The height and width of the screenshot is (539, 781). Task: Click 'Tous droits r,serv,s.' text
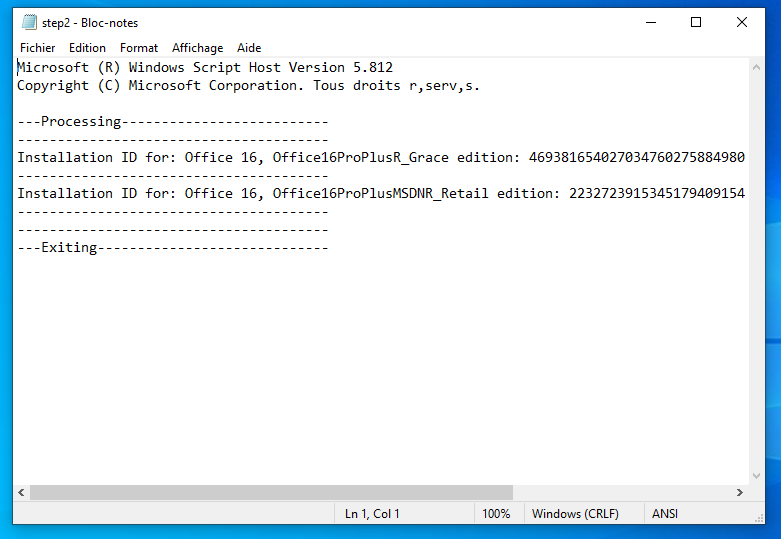tap(396, 86)
